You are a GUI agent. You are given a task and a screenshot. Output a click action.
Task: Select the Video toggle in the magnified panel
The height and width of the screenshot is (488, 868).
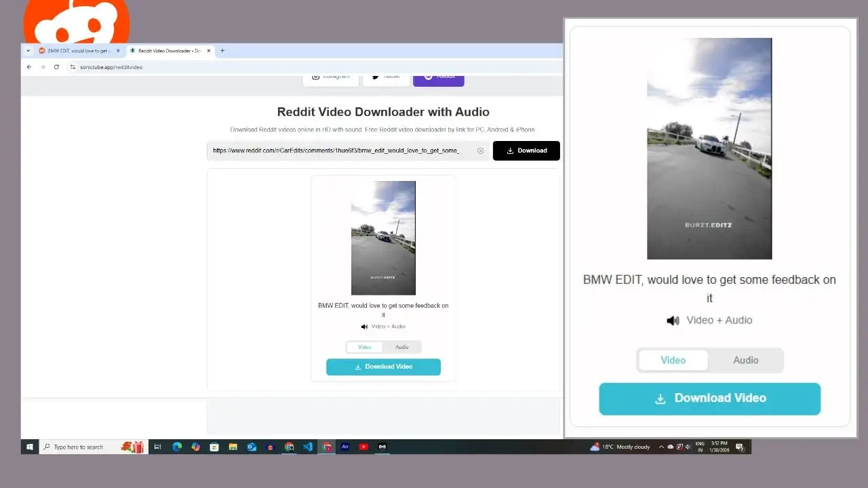pos(673,360)
